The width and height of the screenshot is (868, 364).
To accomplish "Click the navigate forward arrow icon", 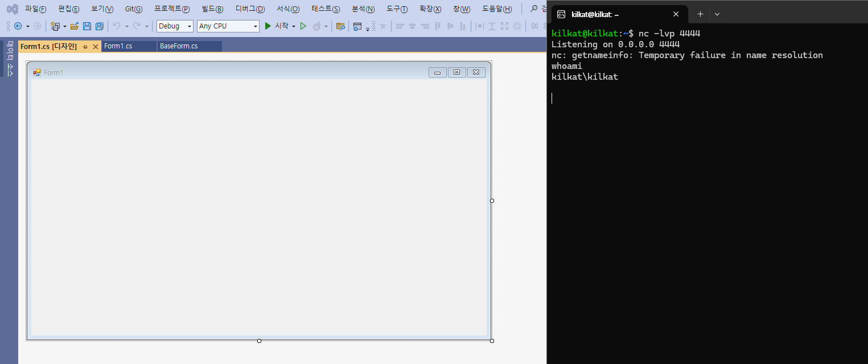I will pyautogui.click(x=37, y=26).
